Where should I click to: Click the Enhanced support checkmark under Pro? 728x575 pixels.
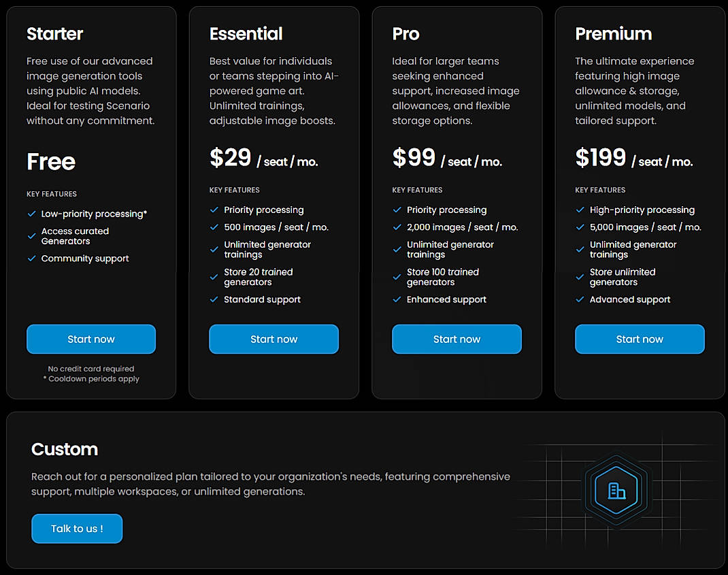point(397,299)
